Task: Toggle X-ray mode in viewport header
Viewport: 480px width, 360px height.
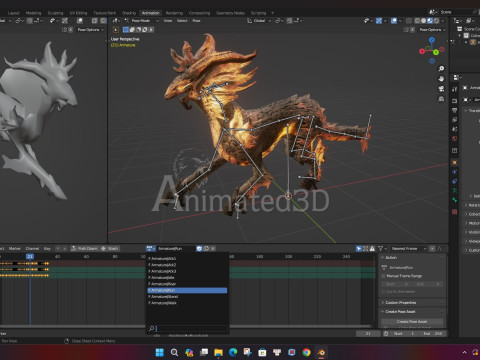Action: coord(409,21)
